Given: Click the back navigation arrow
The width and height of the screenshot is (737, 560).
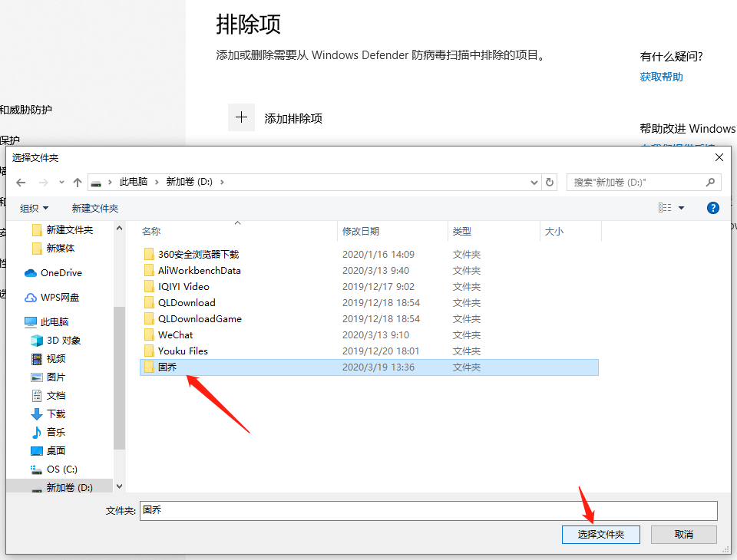Looking at the screenshot, I should 21,183.
